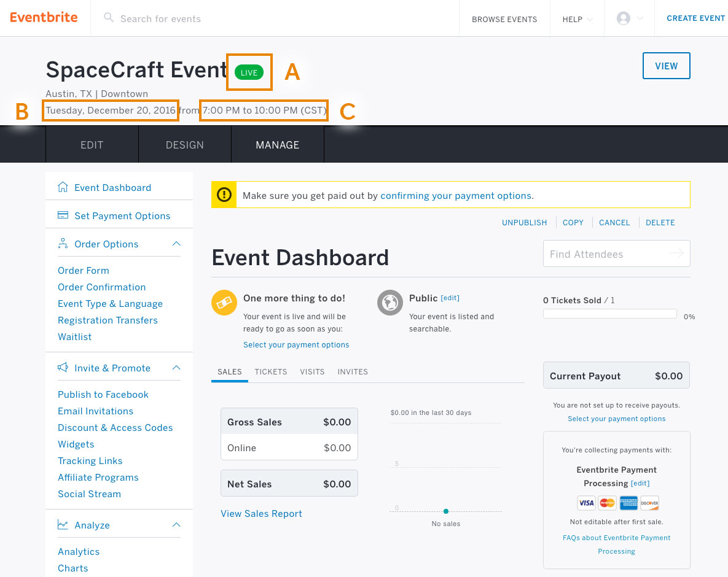Click the Invite & Promote megaphone icon

63,367
